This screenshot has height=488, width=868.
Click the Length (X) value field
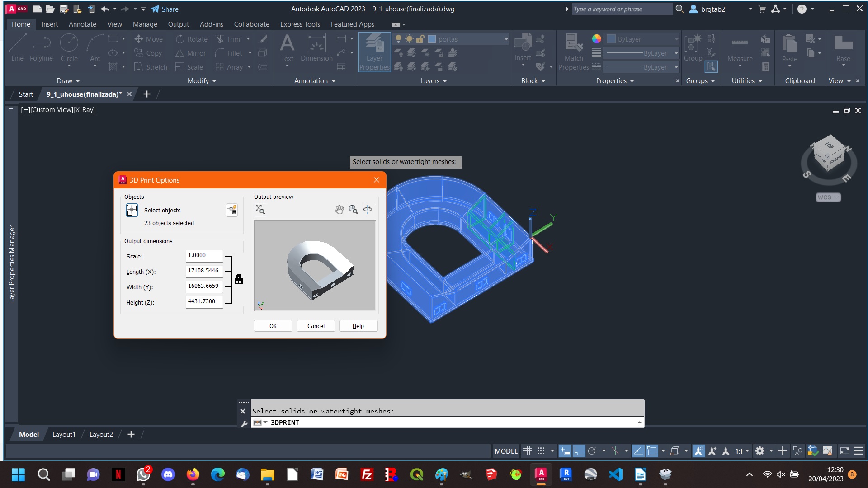click(x=204, y=271)
